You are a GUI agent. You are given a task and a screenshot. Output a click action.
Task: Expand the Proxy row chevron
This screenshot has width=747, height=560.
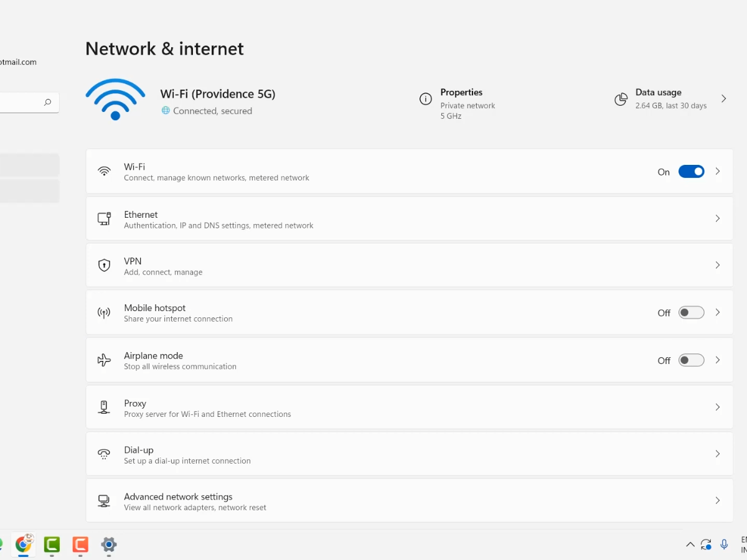(x=717, y=407)
